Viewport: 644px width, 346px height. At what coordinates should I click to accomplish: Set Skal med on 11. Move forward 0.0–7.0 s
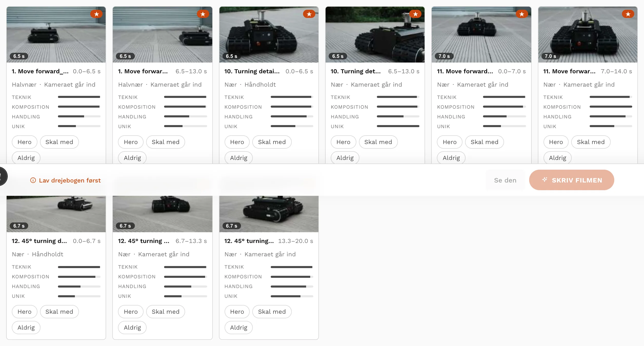click(x=485, y=142)
